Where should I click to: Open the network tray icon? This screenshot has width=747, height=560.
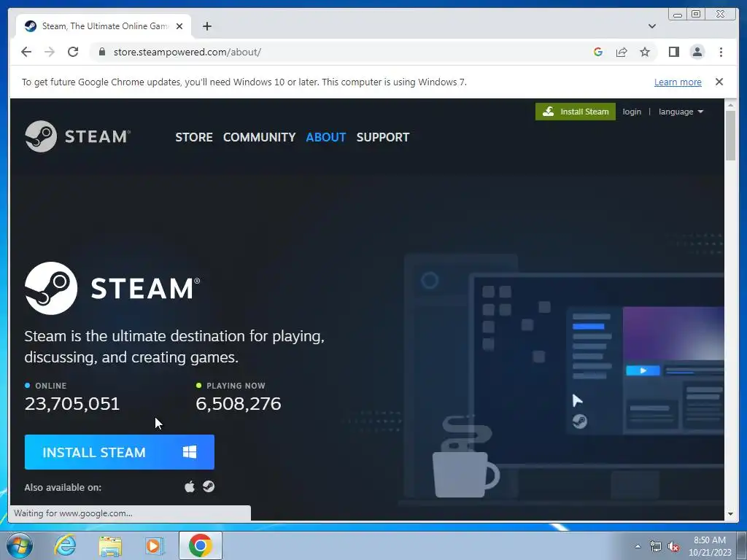(656, 546)
